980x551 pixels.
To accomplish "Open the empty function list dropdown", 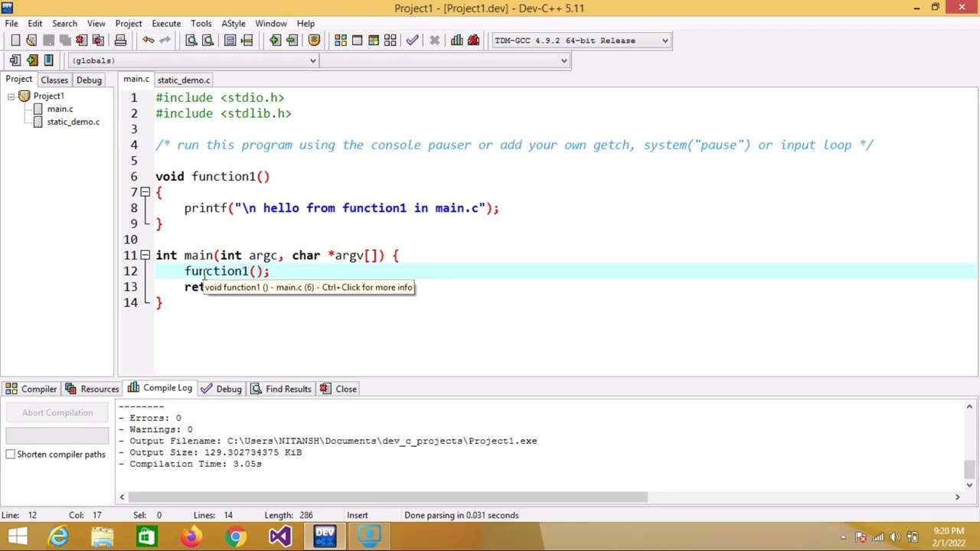I will pyautogui.click(x=445, y=60).
